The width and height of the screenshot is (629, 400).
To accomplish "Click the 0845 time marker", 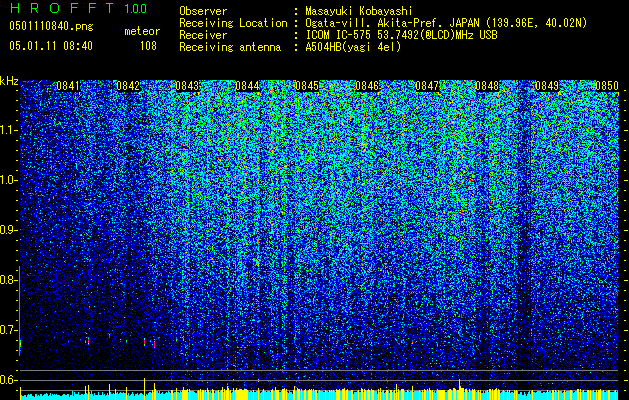I will pyautogui.click(x=307, y=86).
